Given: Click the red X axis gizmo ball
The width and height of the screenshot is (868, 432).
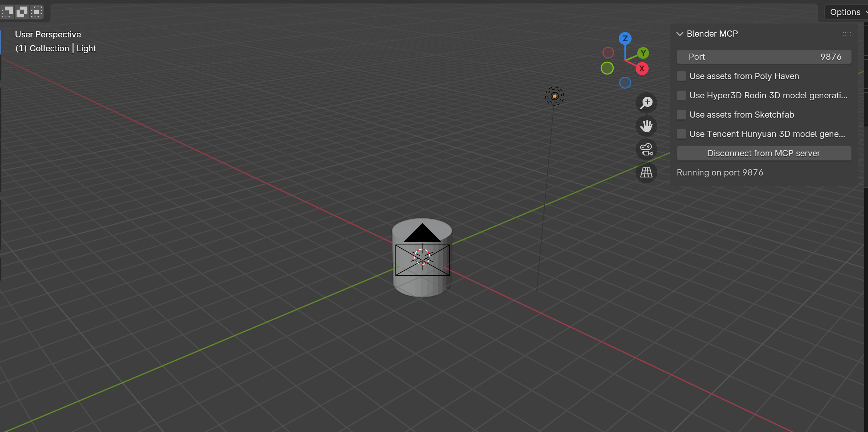Looking at the screenshot, I should tap(642, 69).
